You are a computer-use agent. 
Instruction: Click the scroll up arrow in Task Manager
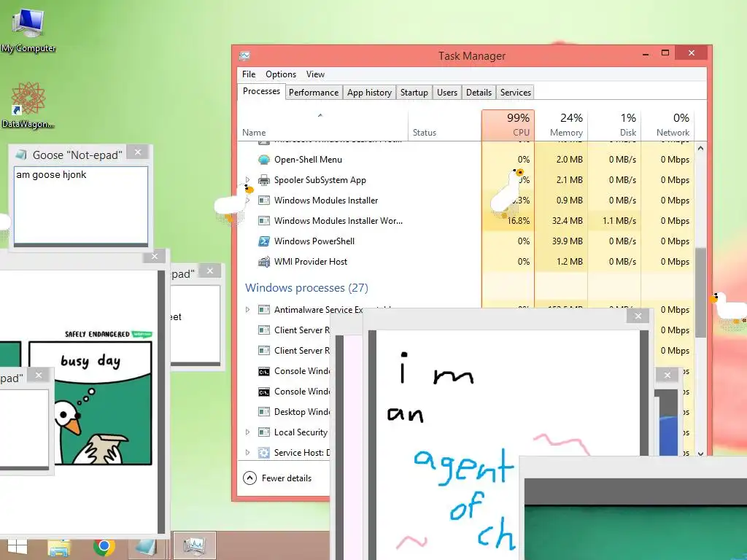(700, 149)
